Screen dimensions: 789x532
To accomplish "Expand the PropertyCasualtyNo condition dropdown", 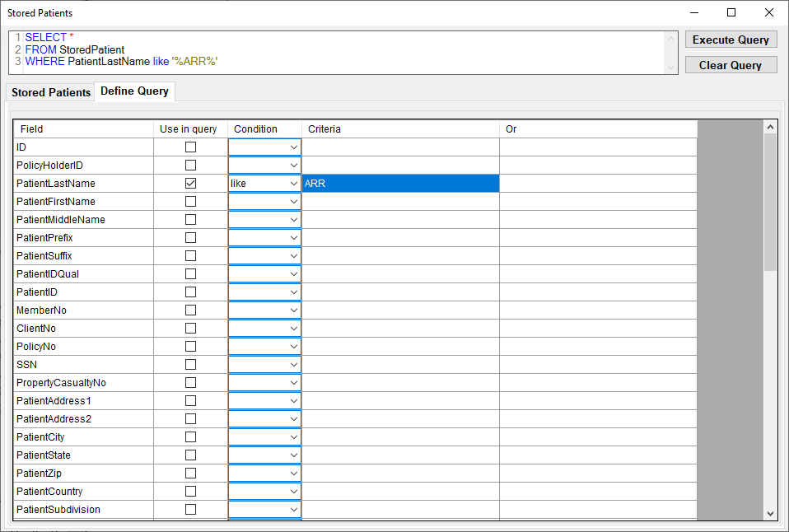I will pyautogui.click(x=264, y=382).
